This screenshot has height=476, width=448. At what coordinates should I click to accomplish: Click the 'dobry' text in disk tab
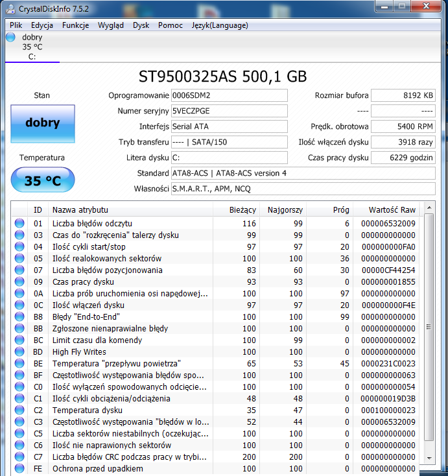click(32, 38)
